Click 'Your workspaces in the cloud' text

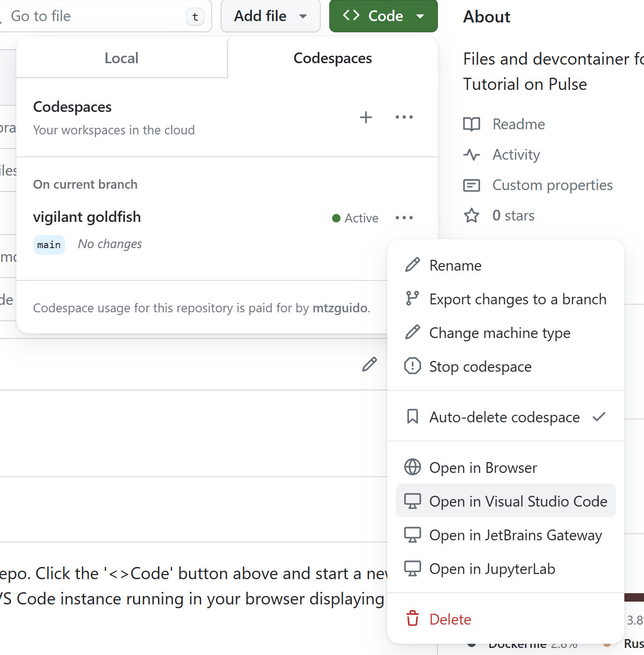[x=114, y=130]
